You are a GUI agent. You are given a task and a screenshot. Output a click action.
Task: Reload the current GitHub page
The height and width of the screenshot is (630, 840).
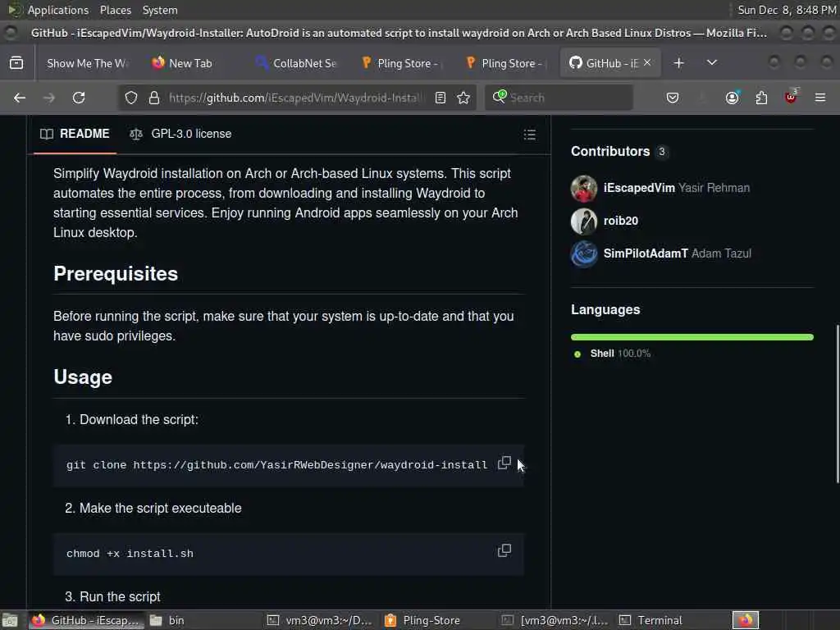[79, 98]
